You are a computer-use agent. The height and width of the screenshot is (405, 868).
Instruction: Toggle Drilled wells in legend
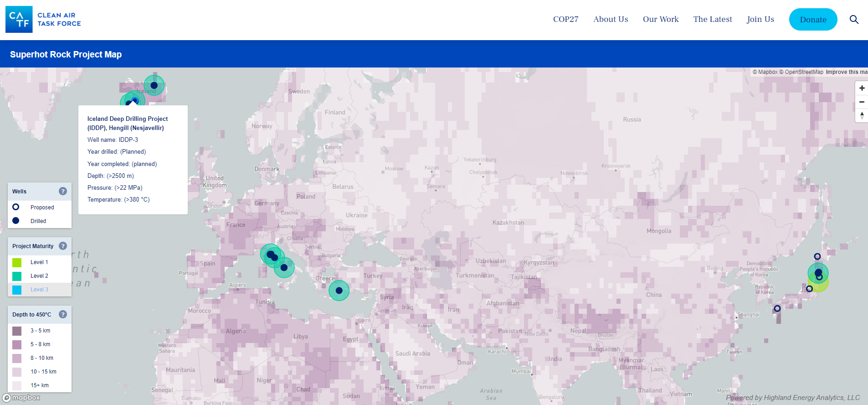pyautogui.click(x=38, y=221)
